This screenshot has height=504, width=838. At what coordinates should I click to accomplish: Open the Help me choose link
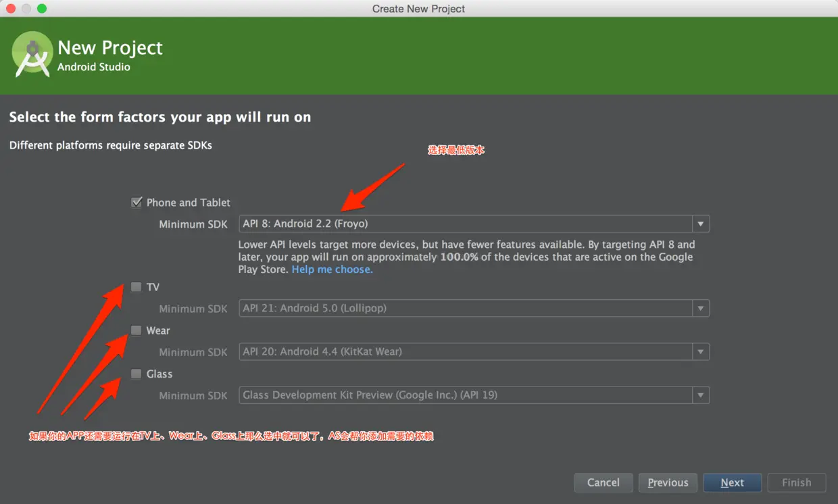[x=332, y=269]
